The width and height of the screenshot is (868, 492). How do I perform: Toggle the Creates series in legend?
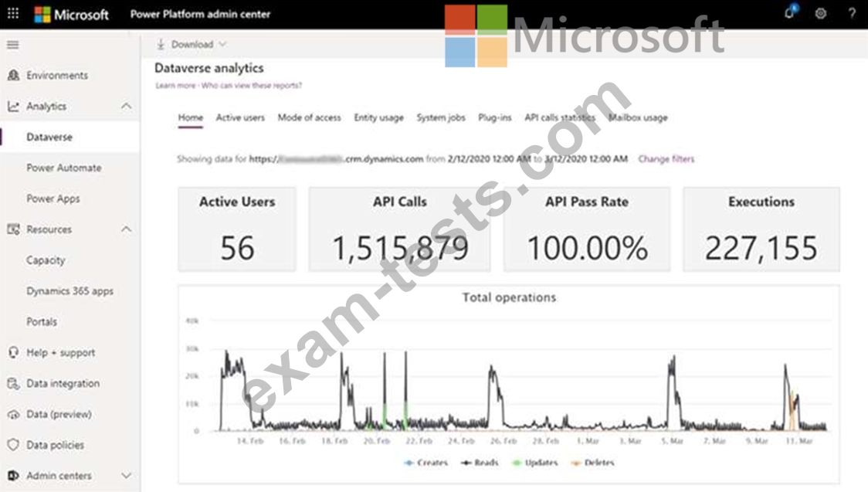pos(426,463)
